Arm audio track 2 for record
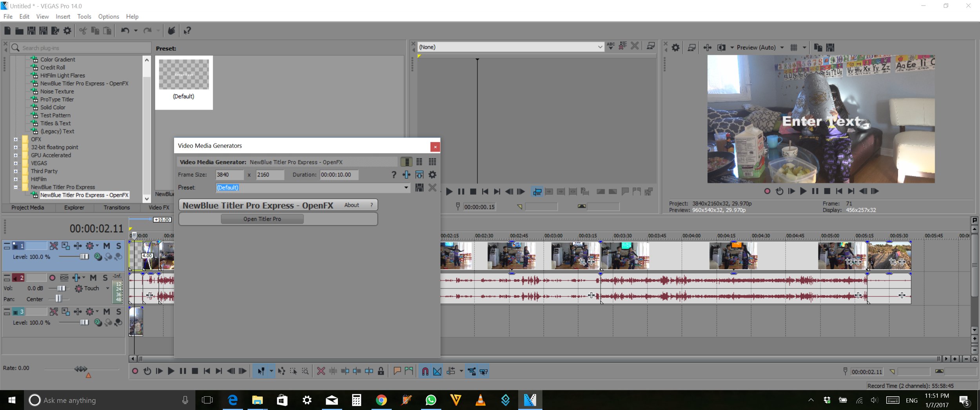Viewport: 980px width, 410px height. tap(52, 278)
